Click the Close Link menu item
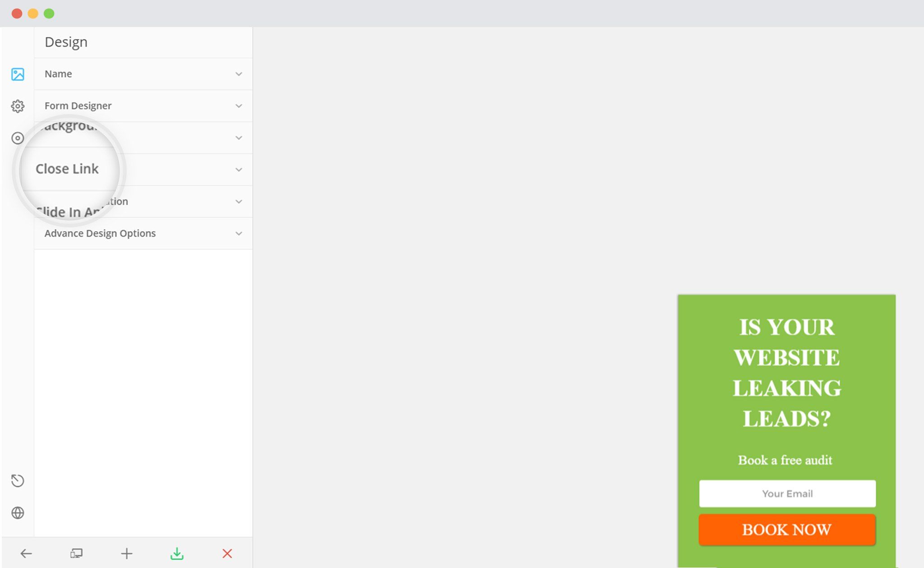This screenshot has height=568, width=924. (143, 169)
